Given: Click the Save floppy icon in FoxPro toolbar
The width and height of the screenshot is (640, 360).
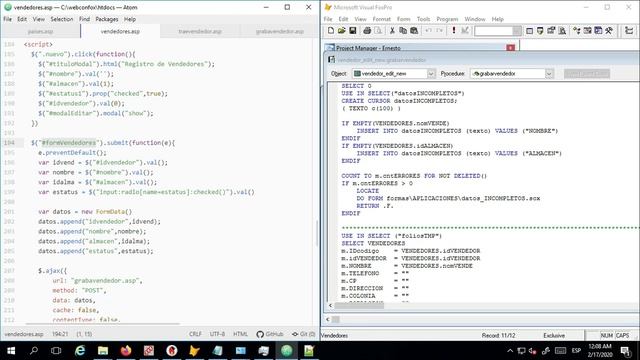Looking at the screenshot, I should click(x=353, y=31).
